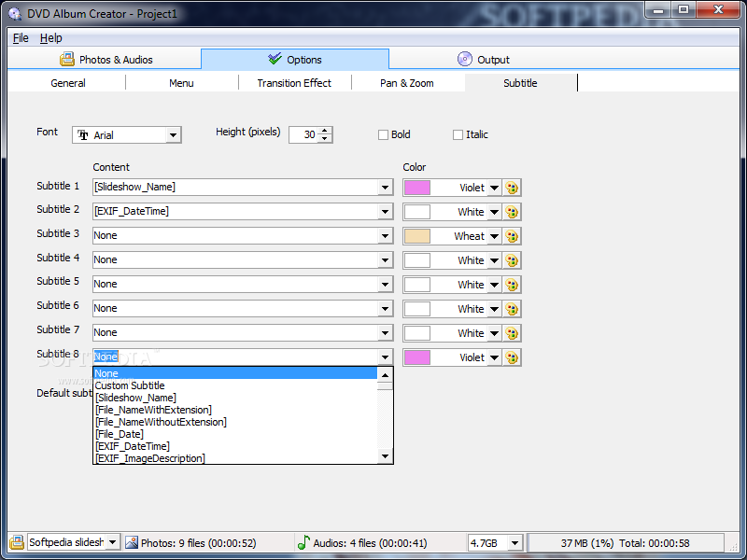Expand the Subtitle 7 content dropdown
747x560 pixels.
click(x=385, y=333)
